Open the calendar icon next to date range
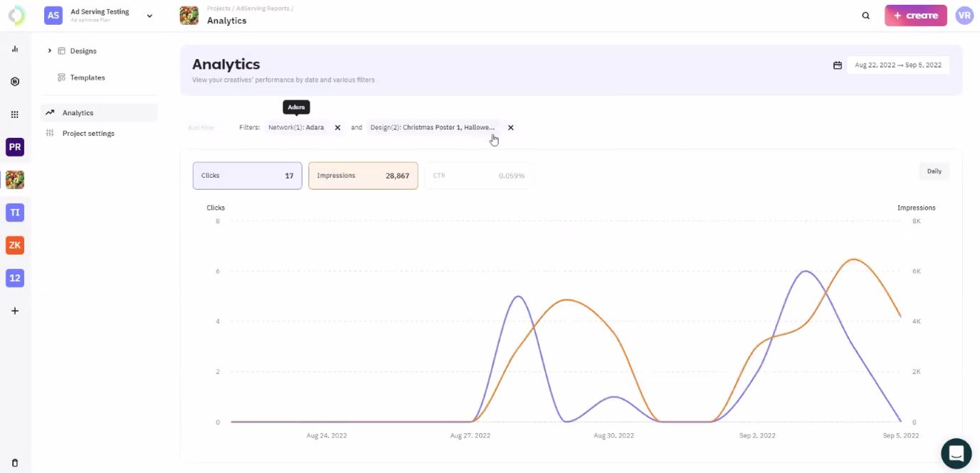Viewport: 980px width, 473px height. pyautogui.click(x=836, y=65)
